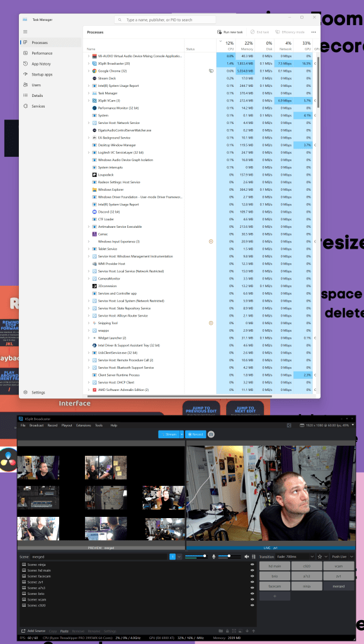Open XSplit Playout menu
This screenshot has width=364, height=644.
pyautogui.click(x=67, y=426)
